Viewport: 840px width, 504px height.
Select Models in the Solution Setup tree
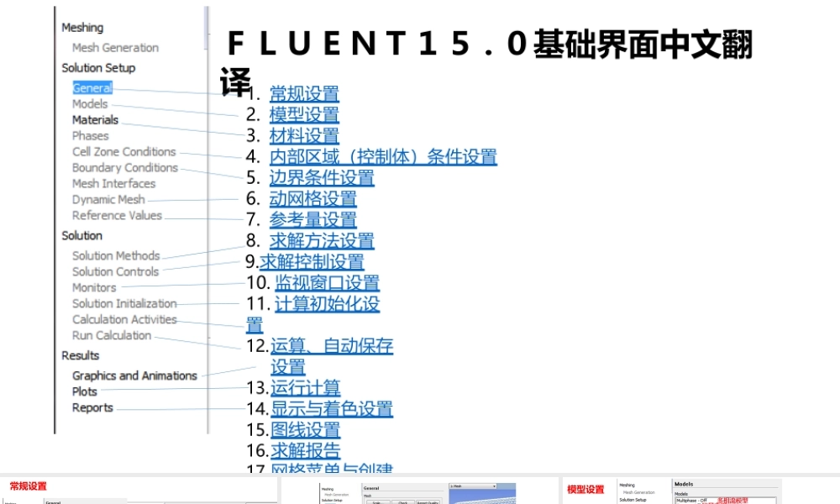point(90,104)
